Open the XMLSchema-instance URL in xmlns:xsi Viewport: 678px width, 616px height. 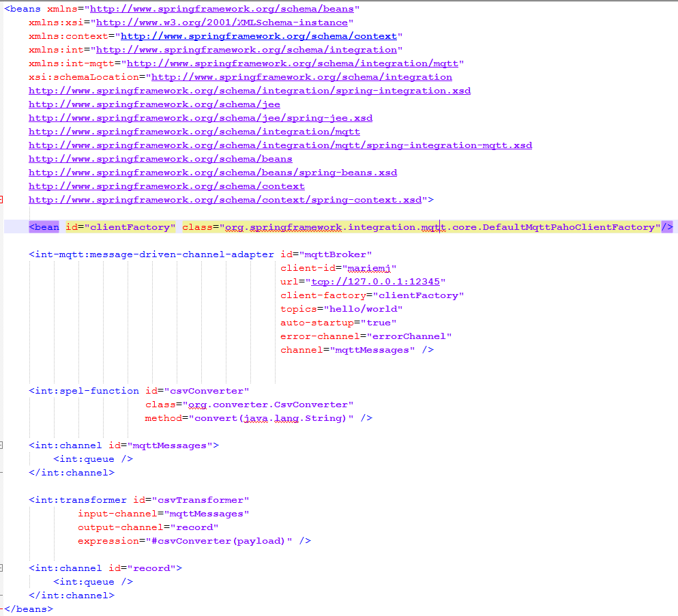(222, 23)
